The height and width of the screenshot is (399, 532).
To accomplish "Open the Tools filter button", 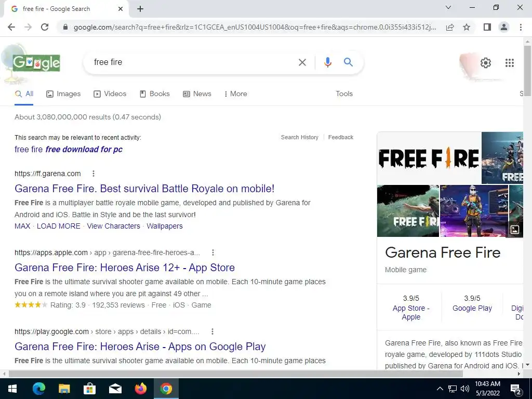I will click(x=344, y=94).
